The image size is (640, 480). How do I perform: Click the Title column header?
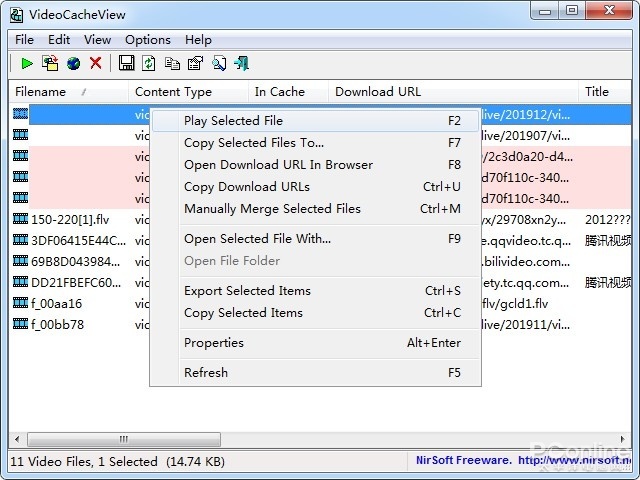(596, 92)
